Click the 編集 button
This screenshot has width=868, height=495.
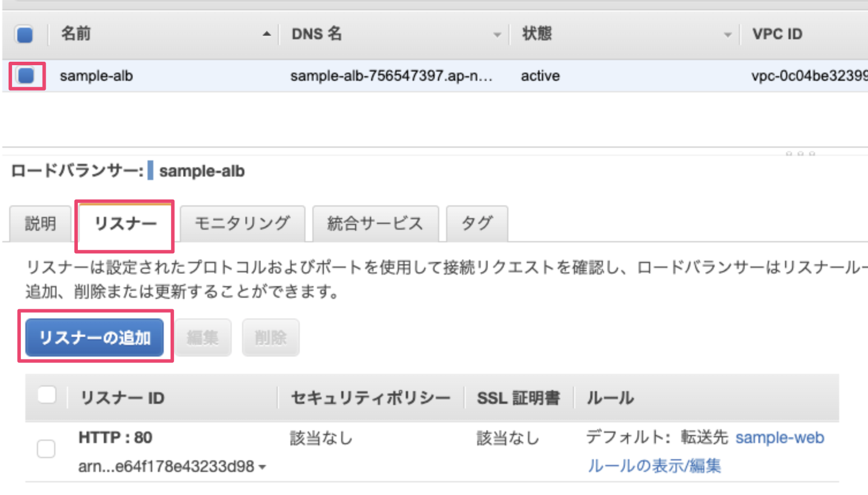click(203, 337)
